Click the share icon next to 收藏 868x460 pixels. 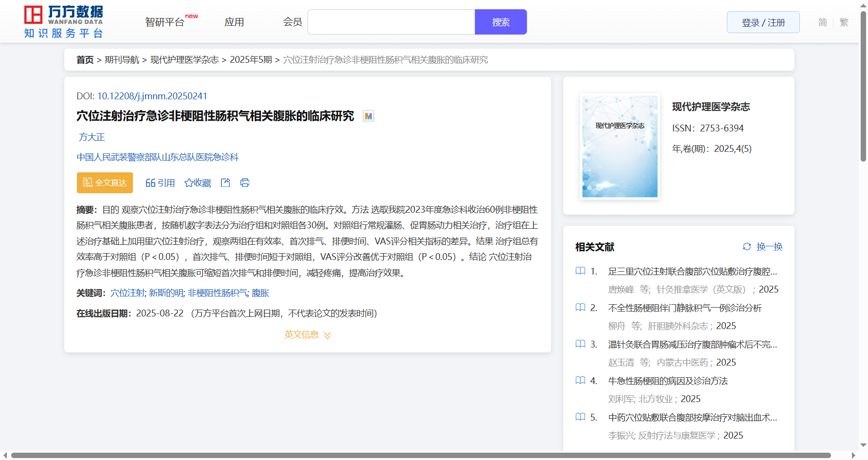(225, 183)
